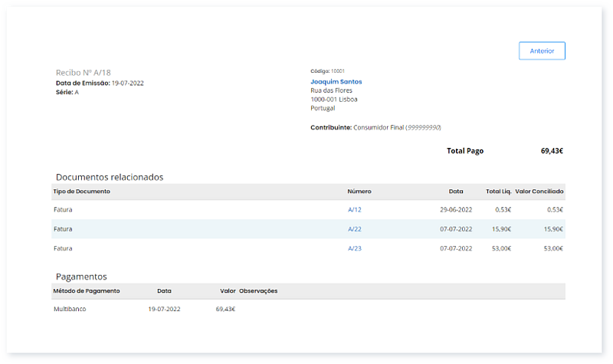Click the Método de Pagamento column header
Screen dimensions: 613x364
[x=87, y=291]
